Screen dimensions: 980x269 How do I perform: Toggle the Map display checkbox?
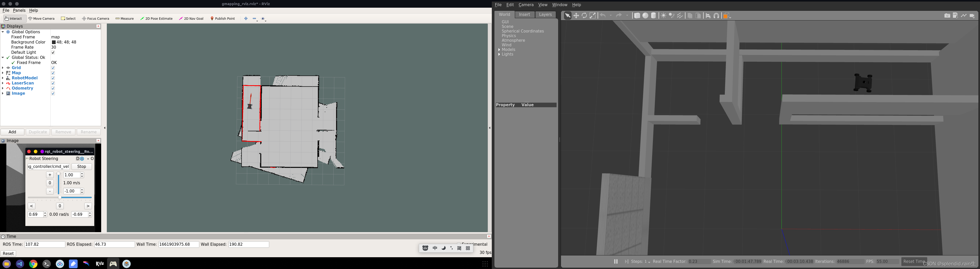pyautogui.click(x=53, y=73)
